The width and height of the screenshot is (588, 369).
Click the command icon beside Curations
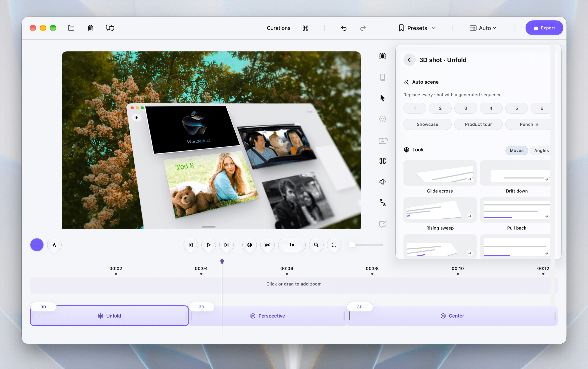tap(305, 28)
